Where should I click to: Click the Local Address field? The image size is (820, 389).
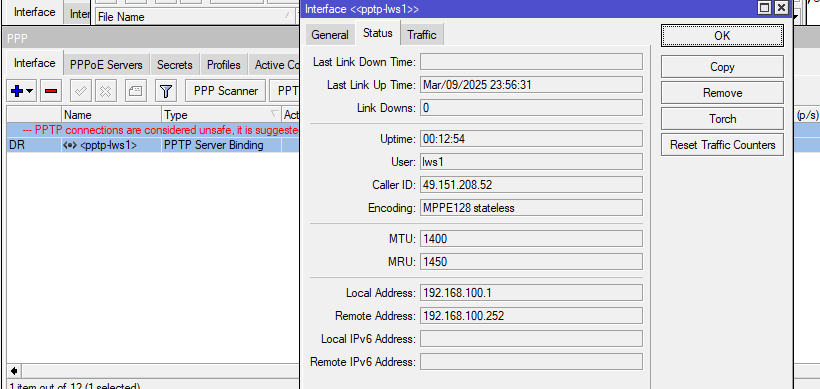coord(531,293)
